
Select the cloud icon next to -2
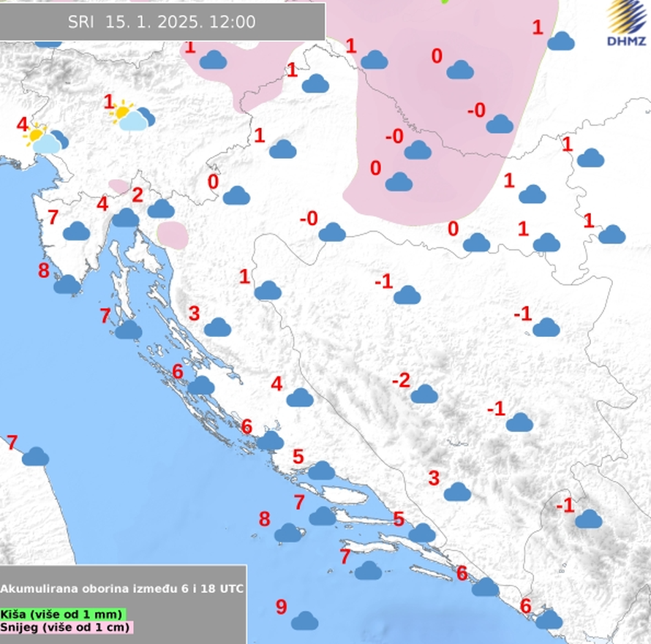[424, 394]
